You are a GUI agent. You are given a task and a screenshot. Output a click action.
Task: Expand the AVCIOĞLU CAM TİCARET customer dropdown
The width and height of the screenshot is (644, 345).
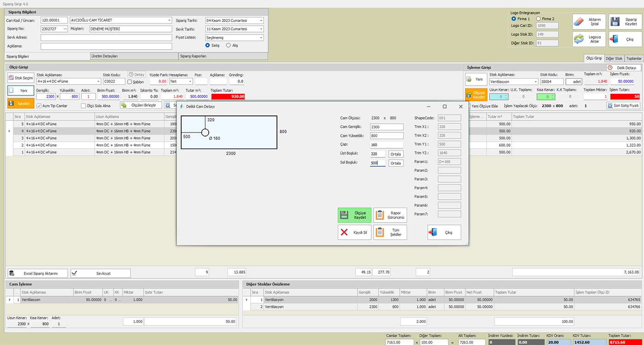169,20
